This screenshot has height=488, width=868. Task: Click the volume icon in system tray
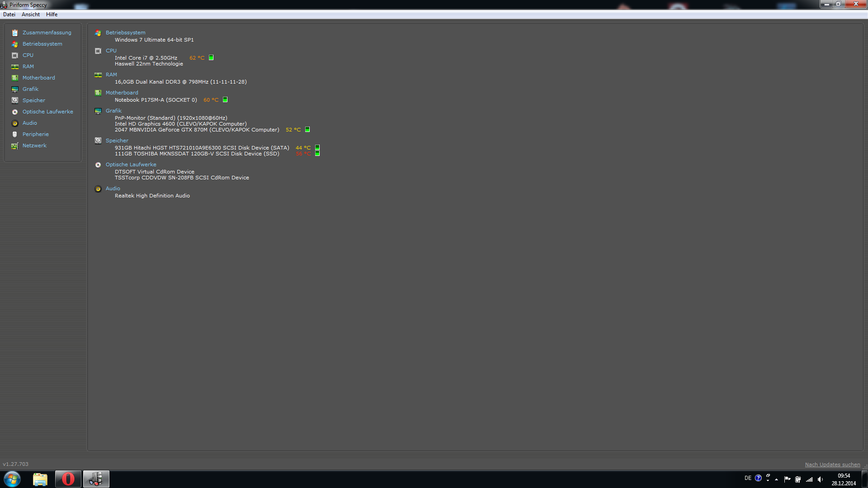click(x=820, y=479)
